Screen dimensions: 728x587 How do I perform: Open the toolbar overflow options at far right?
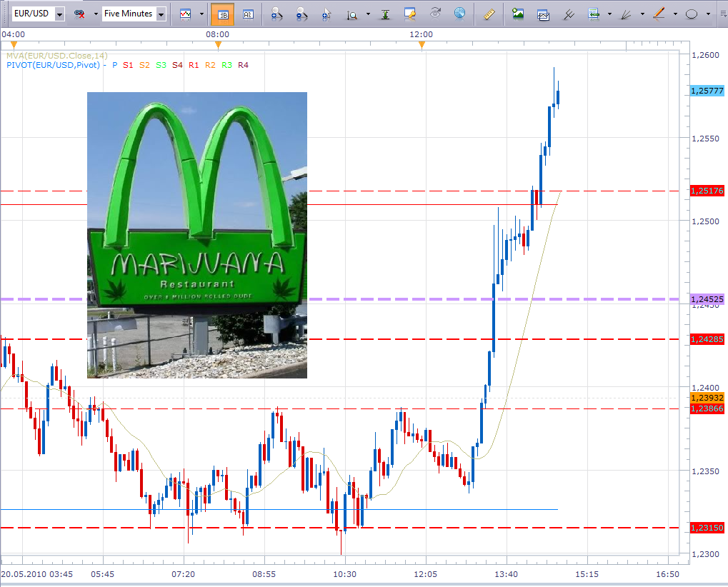[x=723, y=14]
